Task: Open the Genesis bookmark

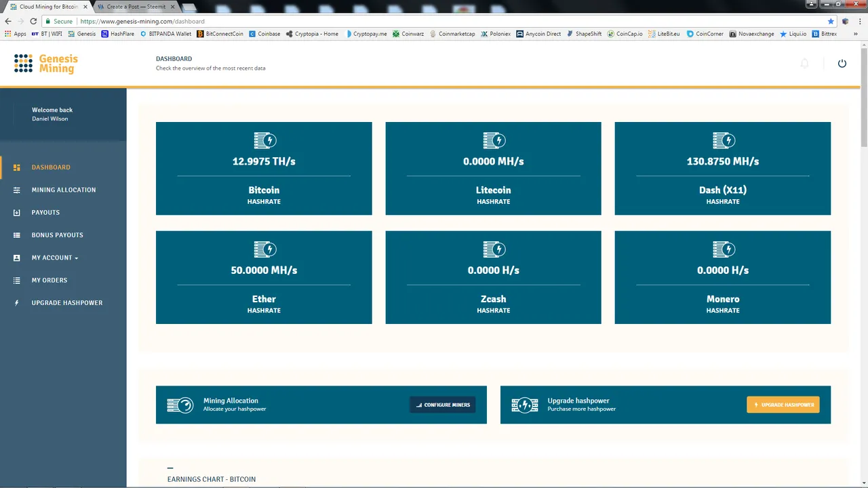Action: tap(81, 34)
